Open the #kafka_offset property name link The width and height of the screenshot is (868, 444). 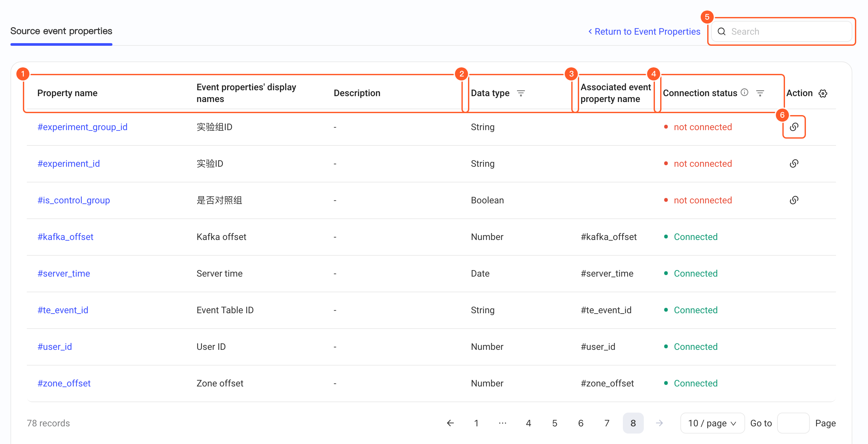coord(65,237)
